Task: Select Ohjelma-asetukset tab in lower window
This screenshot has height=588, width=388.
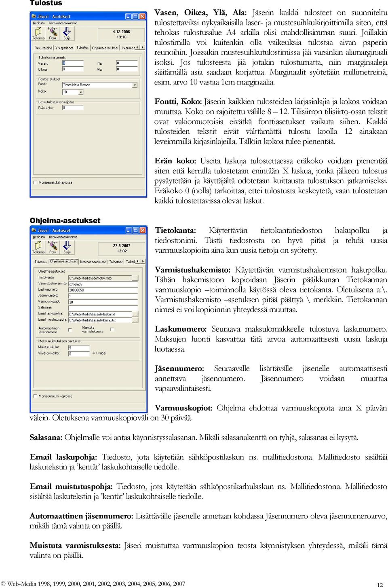Action: point(63,261)
